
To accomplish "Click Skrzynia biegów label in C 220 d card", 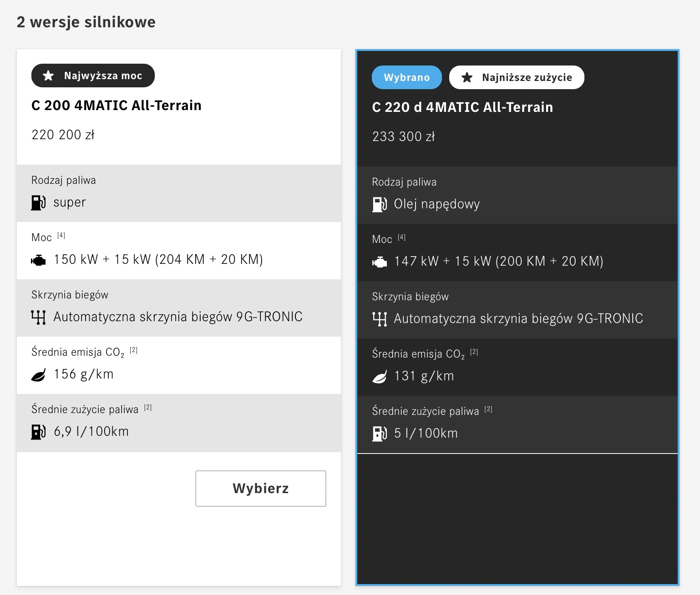I will coord(410,297).
